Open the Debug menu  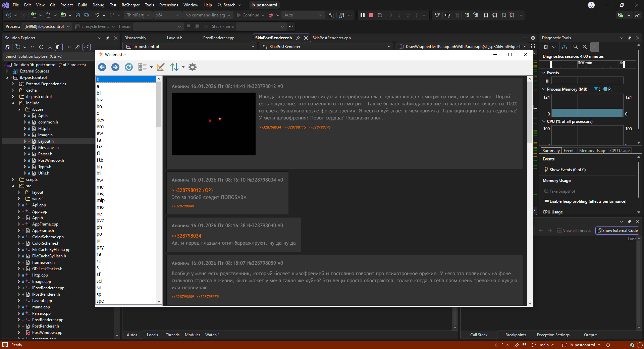tap(98, 5)
